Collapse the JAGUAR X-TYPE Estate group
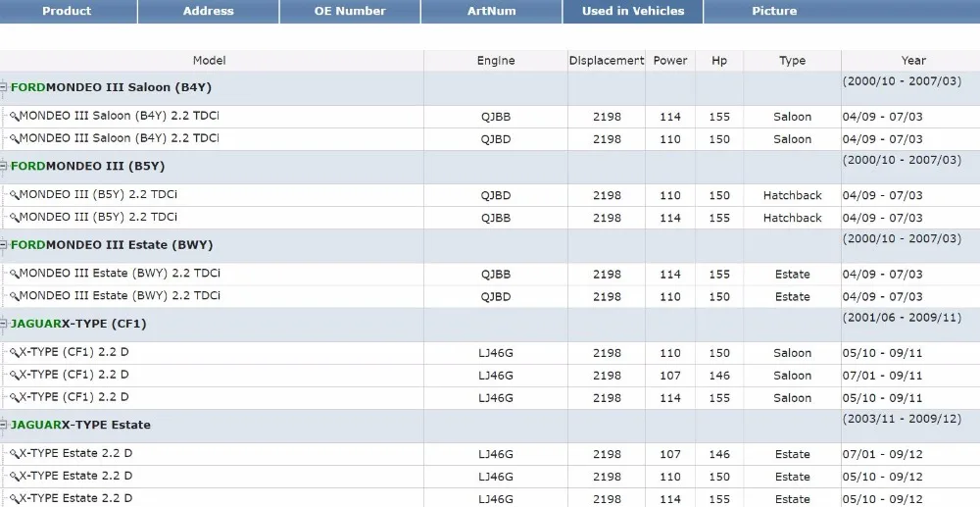The image size is (980, 507). pyautogui.click(x=4, y=425)
